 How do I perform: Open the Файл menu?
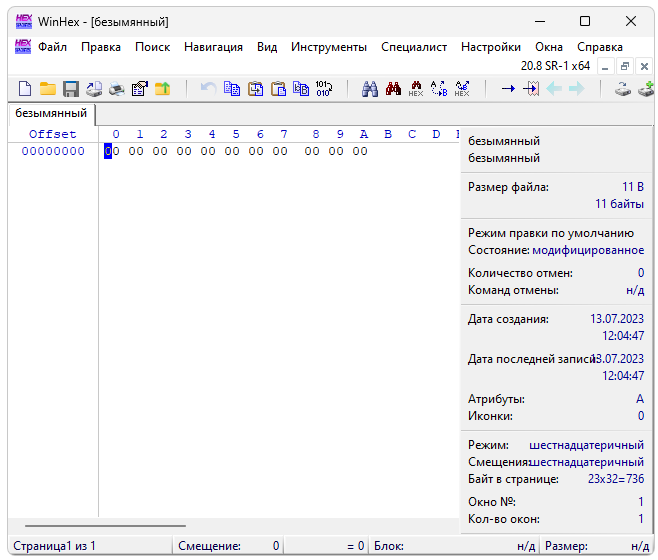click(x=52, y=47)
